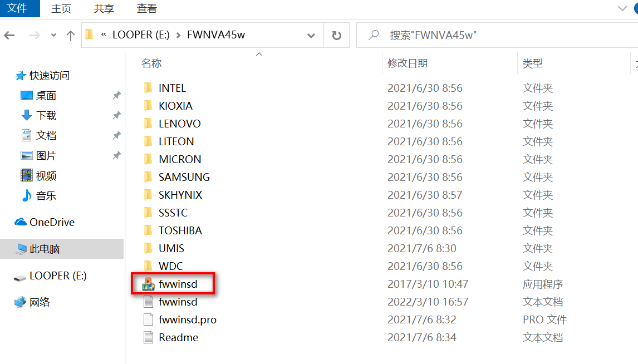638x364 pixels.
Task: Click the pin icon beside 文档
Action: coord(116,135)
